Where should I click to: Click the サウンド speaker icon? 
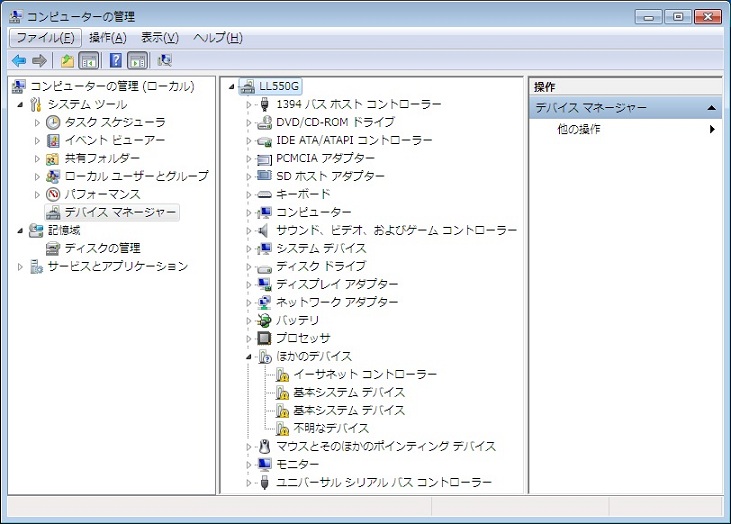(264, 230)
